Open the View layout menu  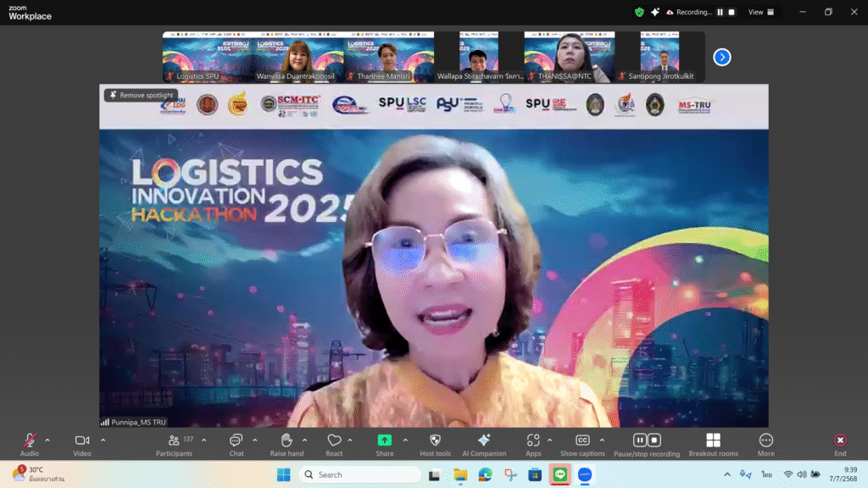pos(761,12)
